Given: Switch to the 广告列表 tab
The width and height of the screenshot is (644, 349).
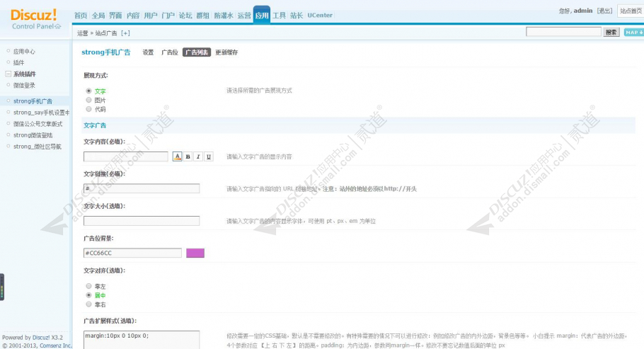Looking at the screenshot, I should 197,52.
